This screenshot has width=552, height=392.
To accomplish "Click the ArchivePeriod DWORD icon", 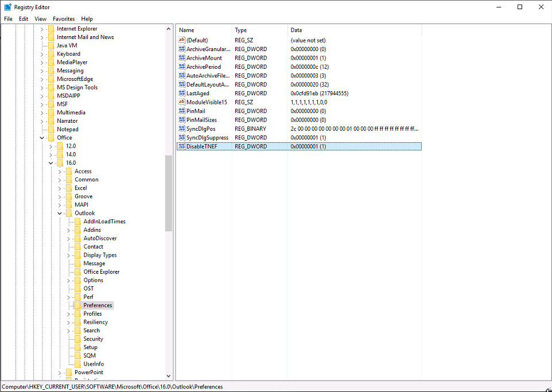I will [x=182, y=67].
